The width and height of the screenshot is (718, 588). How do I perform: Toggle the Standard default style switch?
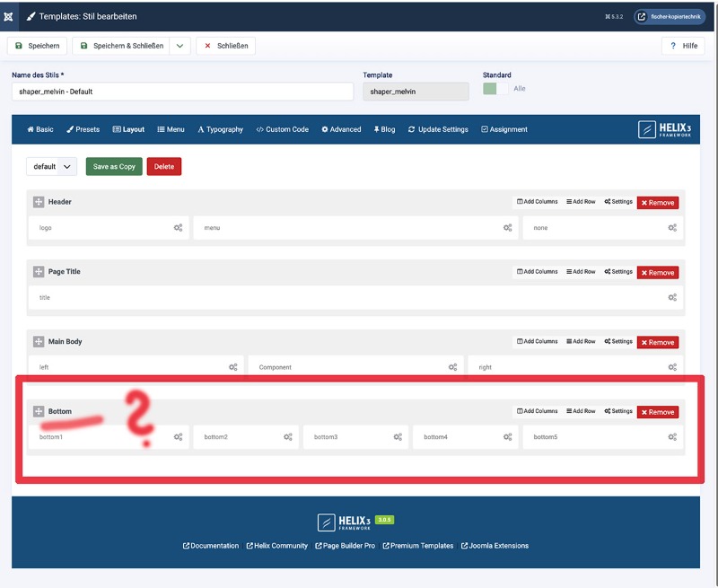click(495, 89)
